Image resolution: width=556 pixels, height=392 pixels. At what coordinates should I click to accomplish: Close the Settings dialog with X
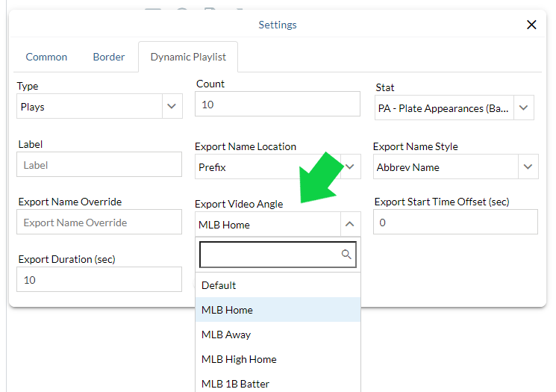[x=531, y=25]
